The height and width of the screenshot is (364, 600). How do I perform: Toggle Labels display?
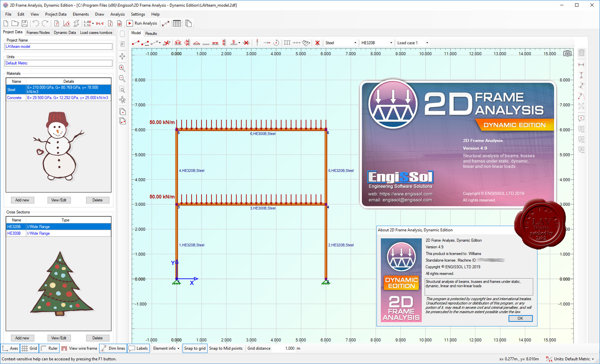point(138,348)
